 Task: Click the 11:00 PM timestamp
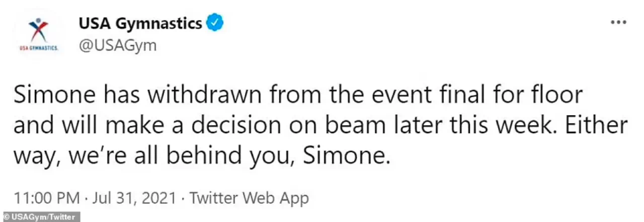[46, 198]
